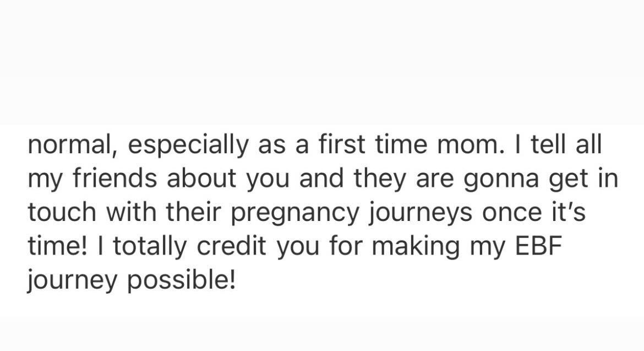Click the word "touch" starting line three
The width and height of the screenshot is (644, 351).
[62, 212]
